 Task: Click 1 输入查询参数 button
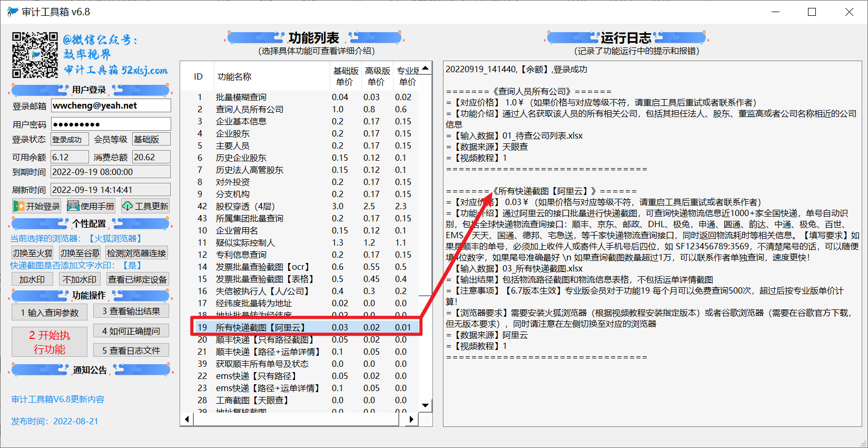click(50, 313)
